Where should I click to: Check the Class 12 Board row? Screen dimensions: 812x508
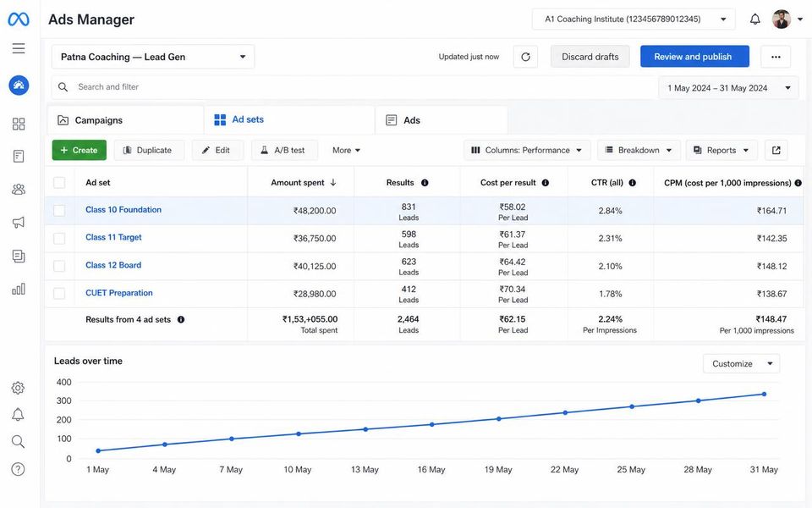point(59,266)
